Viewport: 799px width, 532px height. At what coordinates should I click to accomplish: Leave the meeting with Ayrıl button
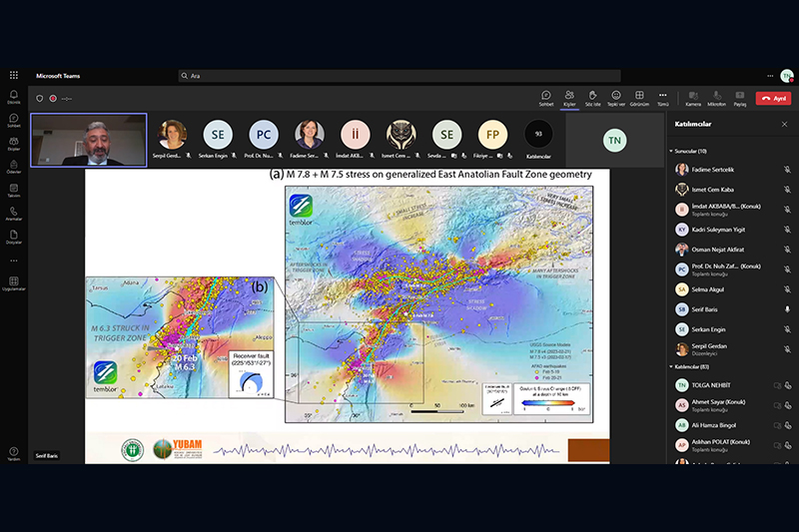click(x=773, y=98)
